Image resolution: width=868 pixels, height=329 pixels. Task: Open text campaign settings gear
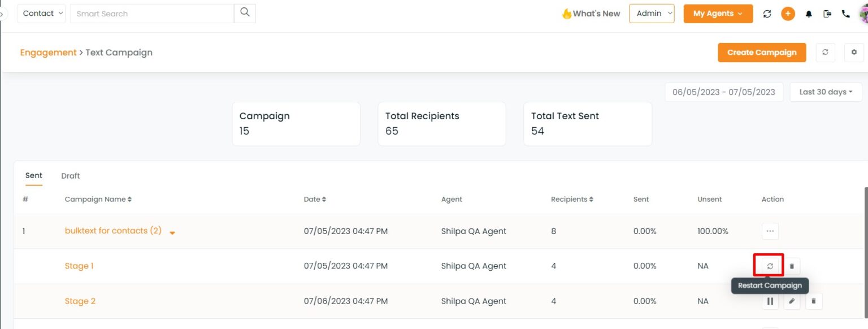tap(854, 53)
